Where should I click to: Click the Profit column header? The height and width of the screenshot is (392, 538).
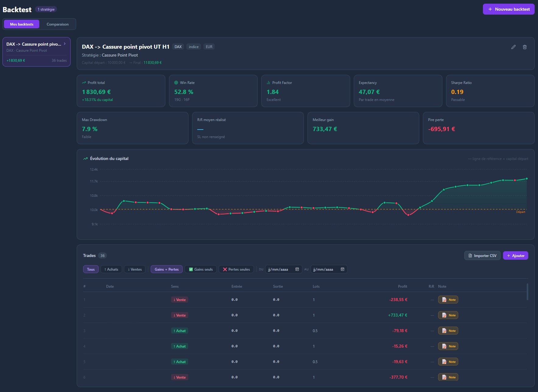(403, 286)
